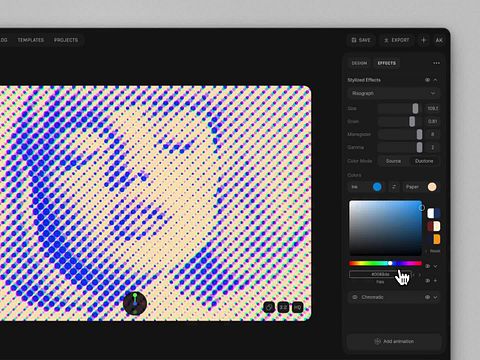Expand the Chromatic effect settings

tap(435, 297)
